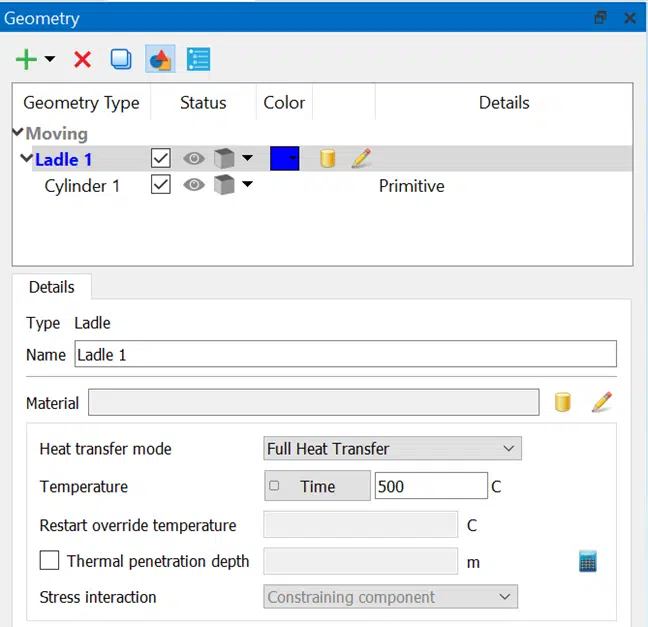Select Cylinder 1 in the geometry tree
Viewport: 648px width, 627px height.
tap(82, 186)
